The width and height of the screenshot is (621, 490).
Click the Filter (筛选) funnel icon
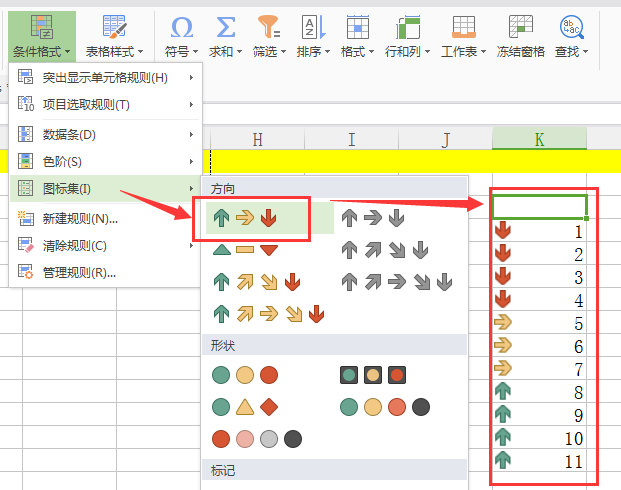[x=269, y=26]
